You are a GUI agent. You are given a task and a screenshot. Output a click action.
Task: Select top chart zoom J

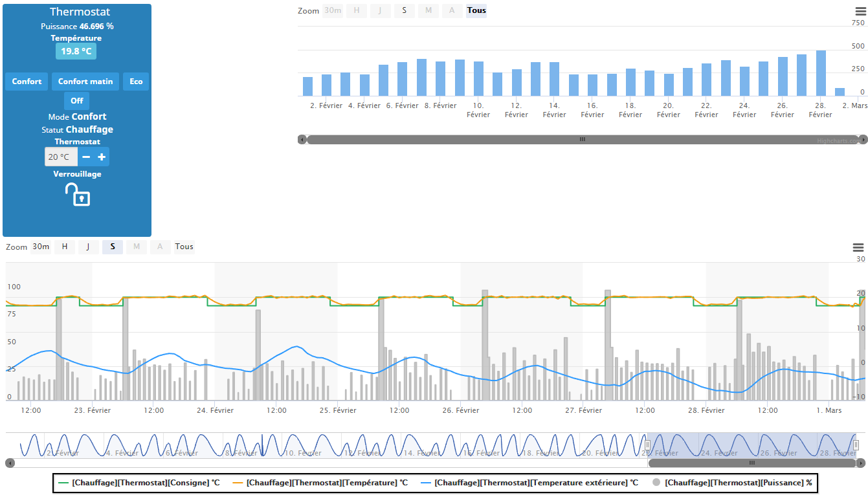(x=381, y=10)
